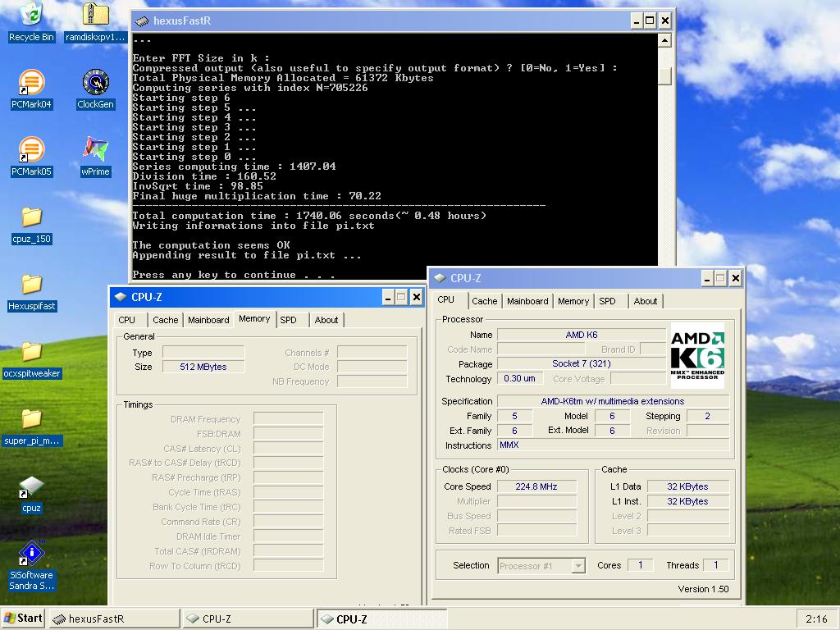Minimize the hexusFastR window

(x=636, y=21)
